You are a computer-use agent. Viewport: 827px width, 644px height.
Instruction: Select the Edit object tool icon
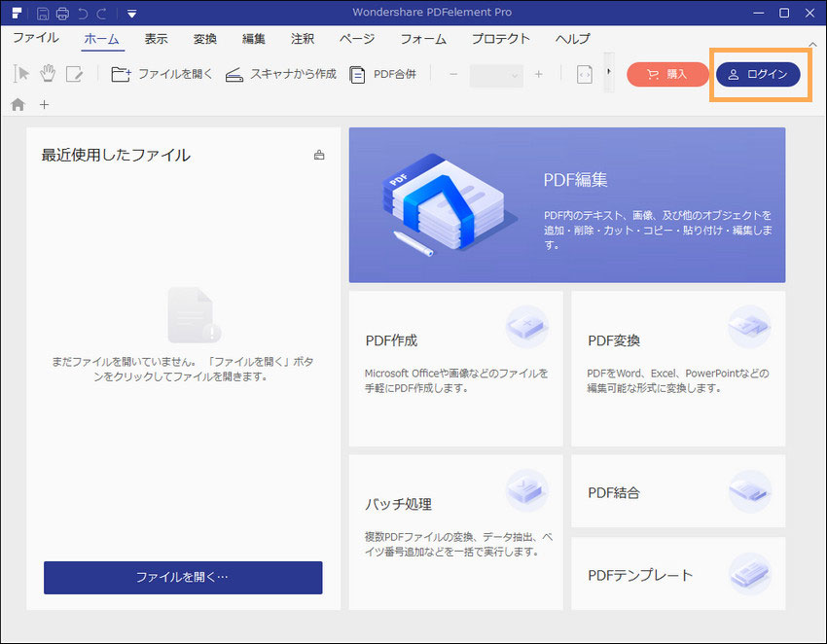(x=74, y=74)
